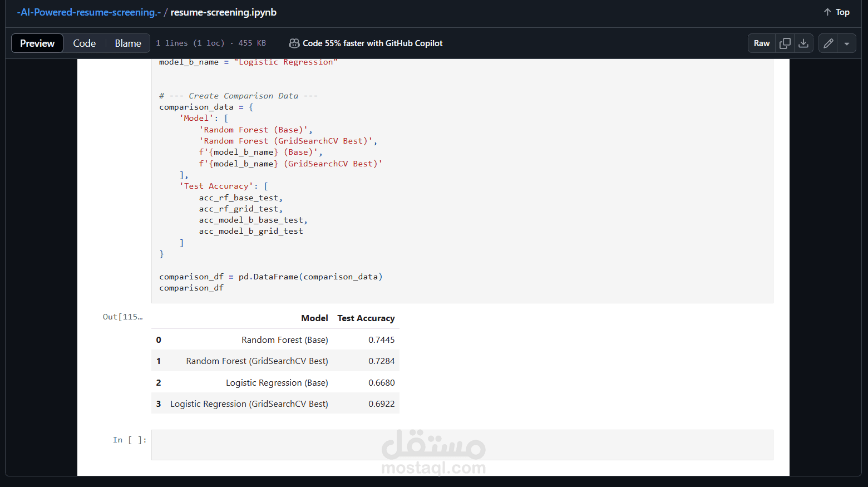
Task: Click the accuracy value 0.7284
Action: click(382, 361)
